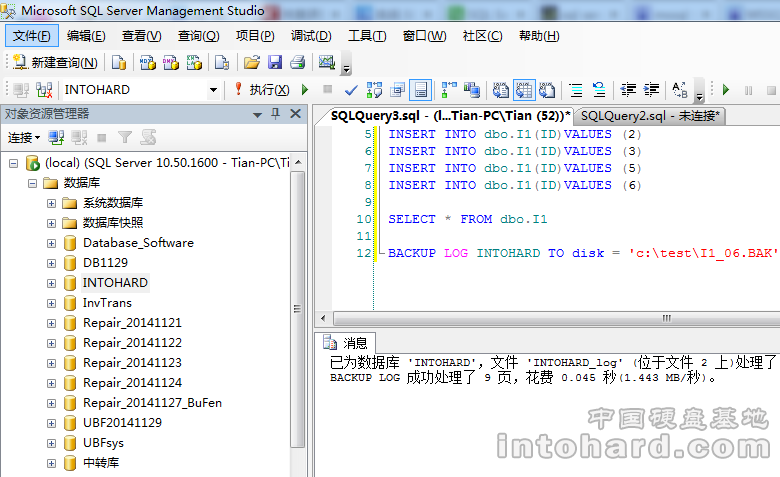
Task: Select the Repair_20141127_BuFen database item
Action: tap(152, 403)
